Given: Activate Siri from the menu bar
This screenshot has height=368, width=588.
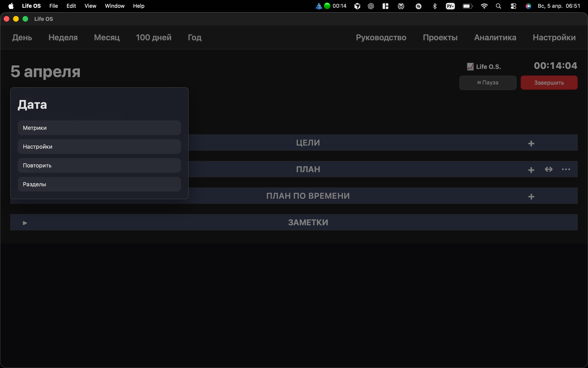Looking at the screenshot, I should (x=528, y=6).
